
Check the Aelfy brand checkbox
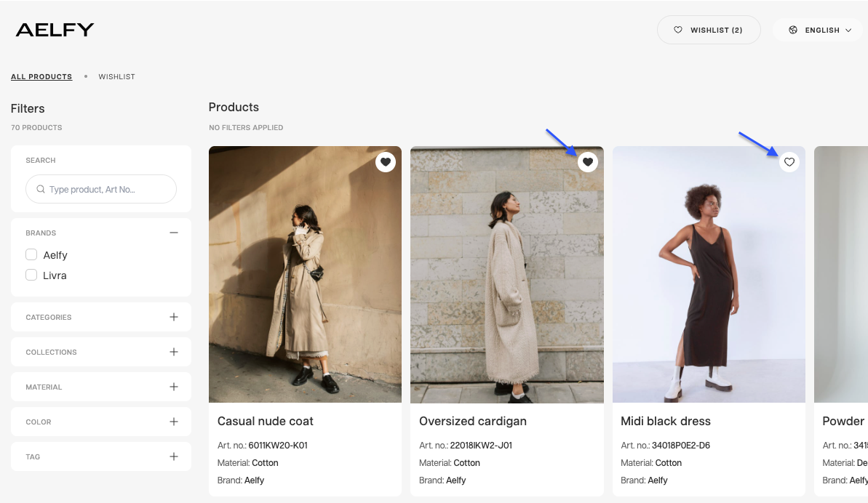click(x=31, y=255)
